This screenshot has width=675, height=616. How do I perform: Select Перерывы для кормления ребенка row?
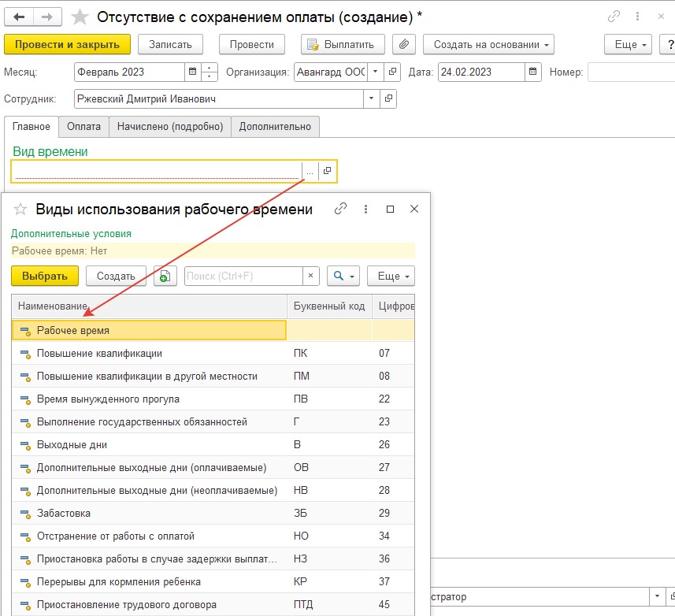(x=213, y=581)
